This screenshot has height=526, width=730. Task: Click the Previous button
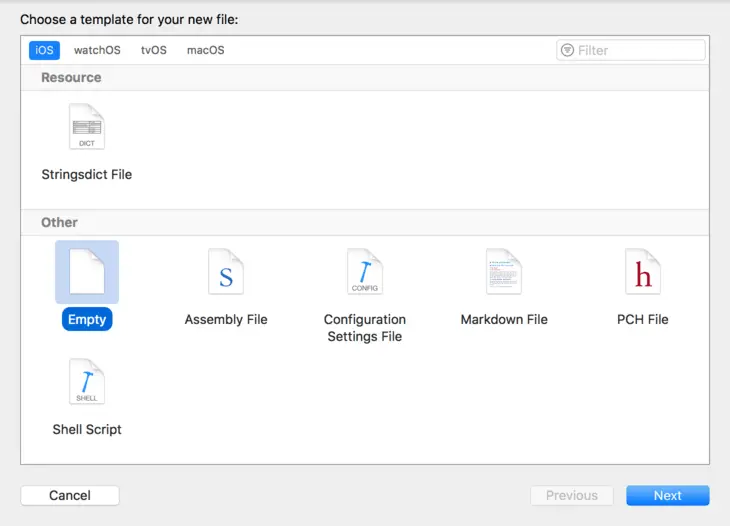pyautogui.click(x=571, y=495)
